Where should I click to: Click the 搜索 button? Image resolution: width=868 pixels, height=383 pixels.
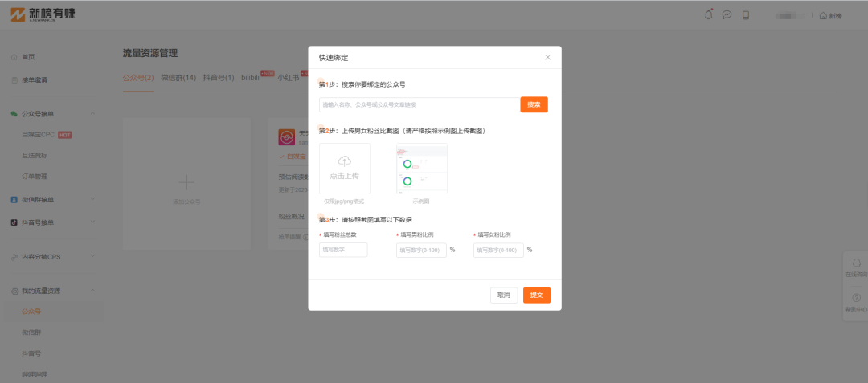point(534,104)
